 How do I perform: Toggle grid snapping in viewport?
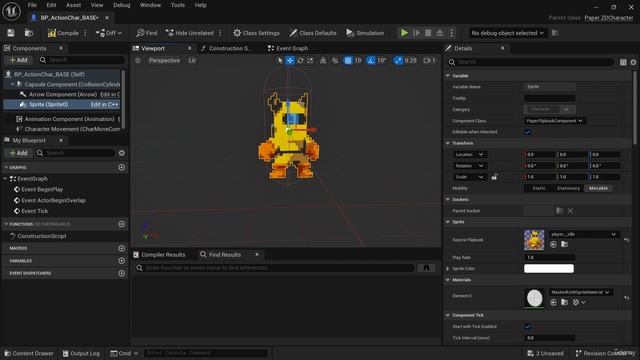click(348, 60)
